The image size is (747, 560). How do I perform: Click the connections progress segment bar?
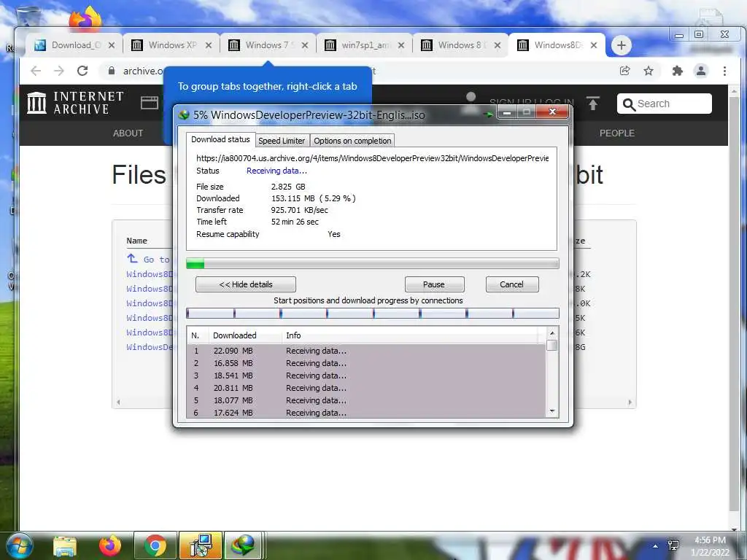(373, 313)
